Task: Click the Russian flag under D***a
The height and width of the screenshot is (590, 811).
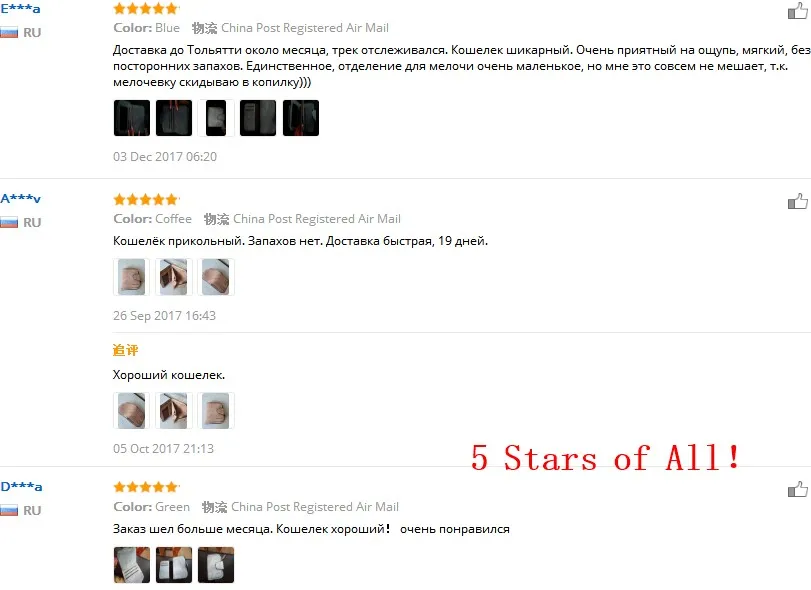Action: click(x=9, y=511)
